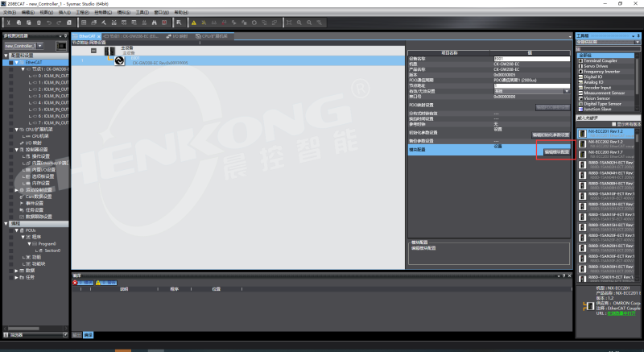Screen dimensions: 644x352
Task: Click the edit initialization parameter settings button
Action: pyautogui.click(x=551, y=135)
